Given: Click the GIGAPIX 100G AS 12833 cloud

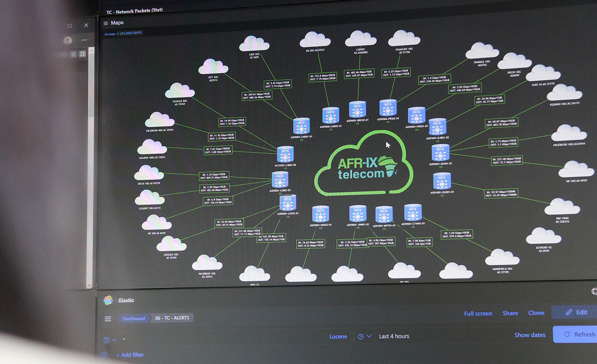Looking at the screenshot, I should point(152,147).
